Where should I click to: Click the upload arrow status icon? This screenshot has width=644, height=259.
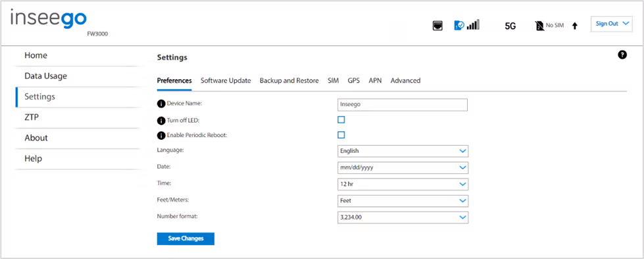pyautogui.click(x=574, y=26)
